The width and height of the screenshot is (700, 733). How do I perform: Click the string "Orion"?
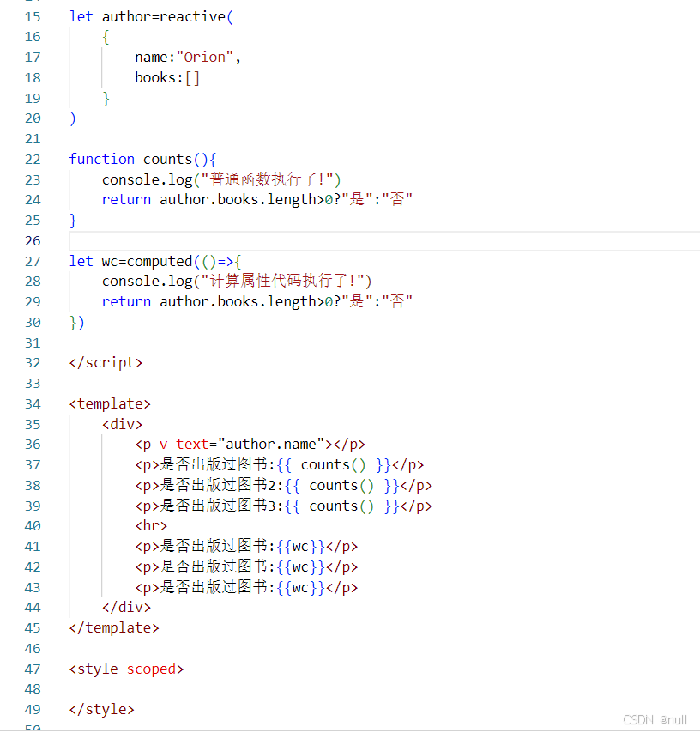click(x=205, y=57)
